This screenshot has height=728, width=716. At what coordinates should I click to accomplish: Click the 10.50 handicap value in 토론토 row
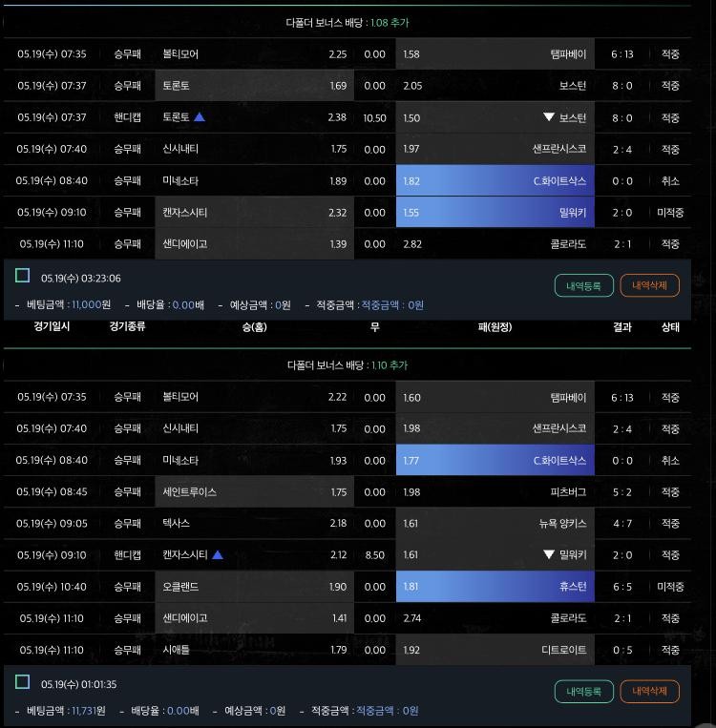(374, 118)
